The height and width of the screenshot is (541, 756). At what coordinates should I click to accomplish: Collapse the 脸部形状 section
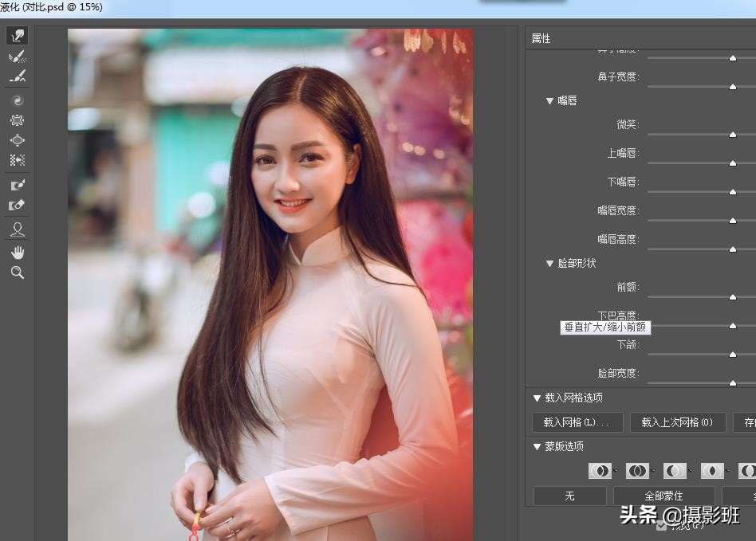coord(549,264)
